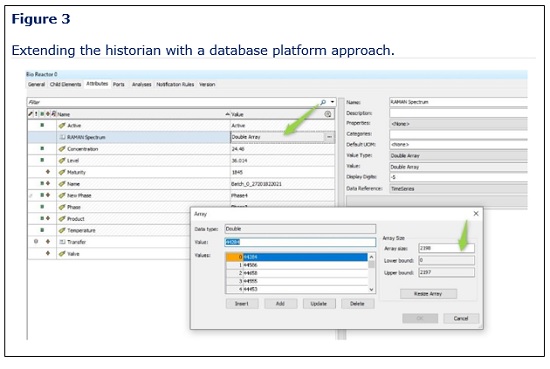Open the Data Reference dropdown showing TimeSeries
Viewport: 550px width, 369px height.
(458, 189)
